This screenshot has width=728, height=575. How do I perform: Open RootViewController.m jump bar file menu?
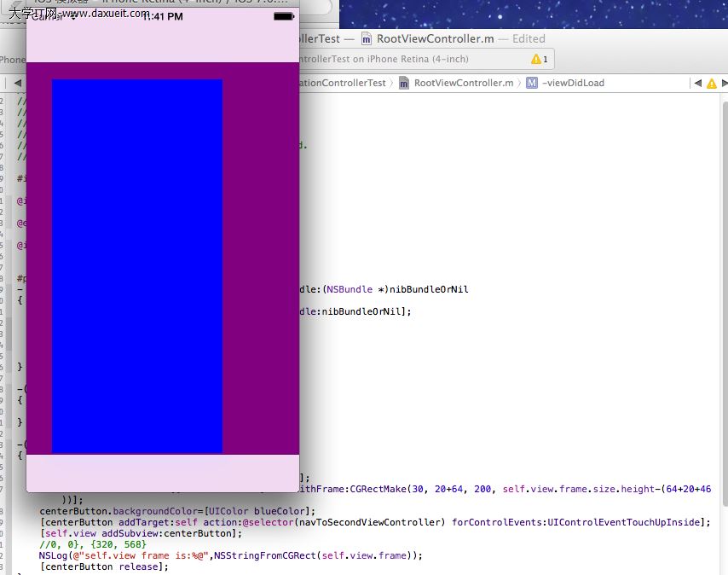[x=463, y=83]
